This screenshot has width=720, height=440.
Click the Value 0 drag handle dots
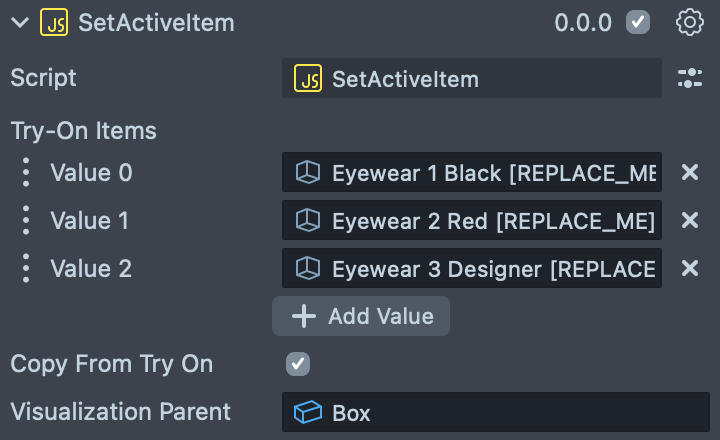(26, 173)
